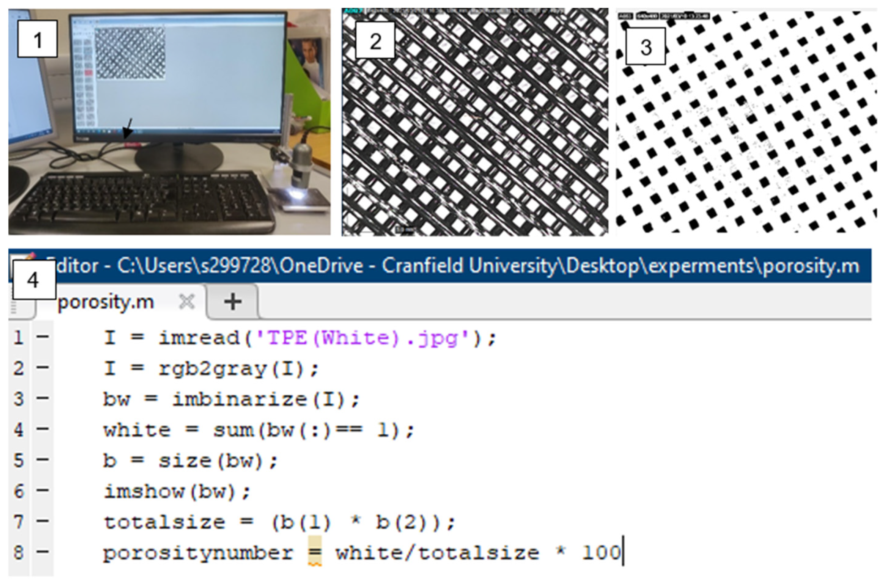
Task: Toggle breakpoint on line 5 dash
Action: (42, 459)
